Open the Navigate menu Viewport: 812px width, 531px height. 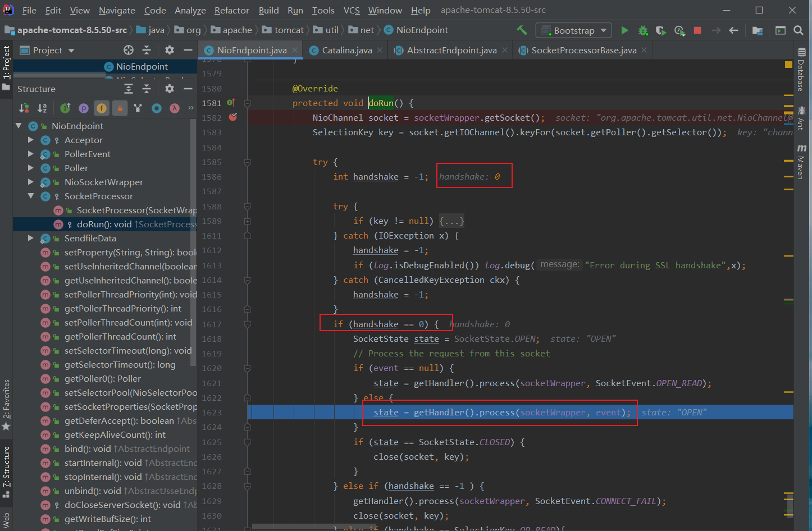pyautogui.click(x=117, y=10)
